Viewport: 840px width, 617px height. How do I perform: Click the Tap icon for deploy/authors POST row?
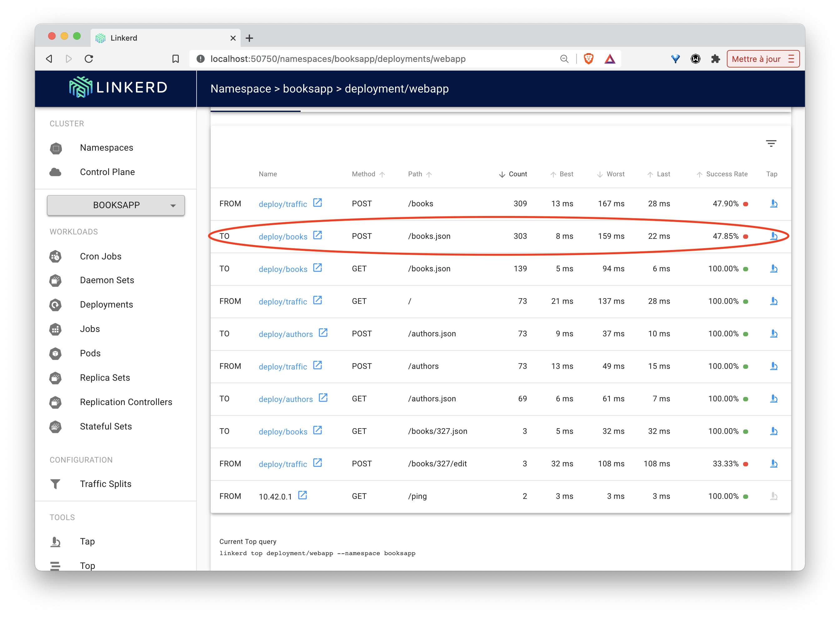click(x=773, y=333)
